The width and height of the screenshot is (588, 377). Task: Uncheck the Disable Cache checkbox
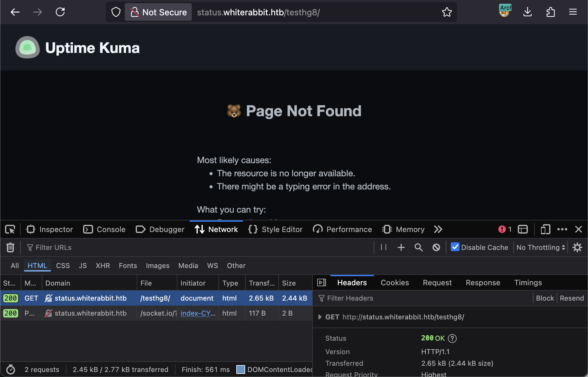455,247
